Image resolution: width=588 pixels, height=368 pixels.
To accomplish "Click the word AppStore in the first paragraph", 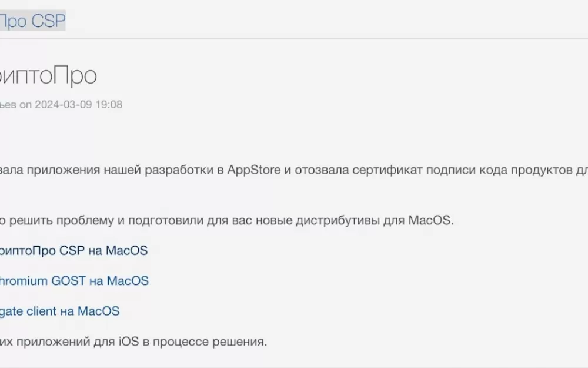I will pyautogui.click(x=254, y=170).
